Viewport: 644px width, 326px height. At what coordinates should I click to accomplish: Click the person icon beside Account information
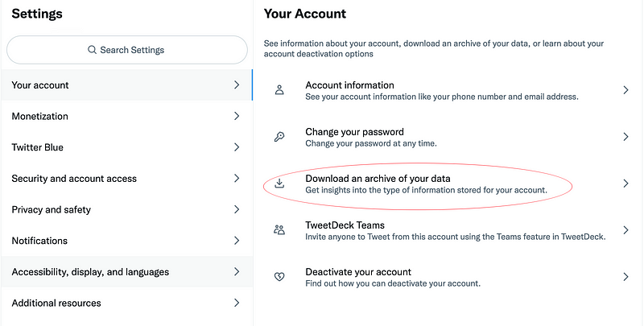(279, 90)
